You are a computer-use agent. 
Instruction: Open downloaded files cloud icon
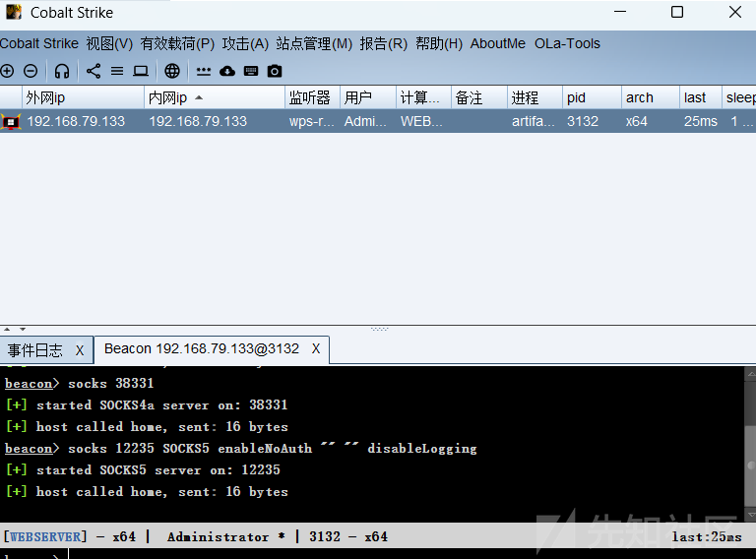coord(227,71)
